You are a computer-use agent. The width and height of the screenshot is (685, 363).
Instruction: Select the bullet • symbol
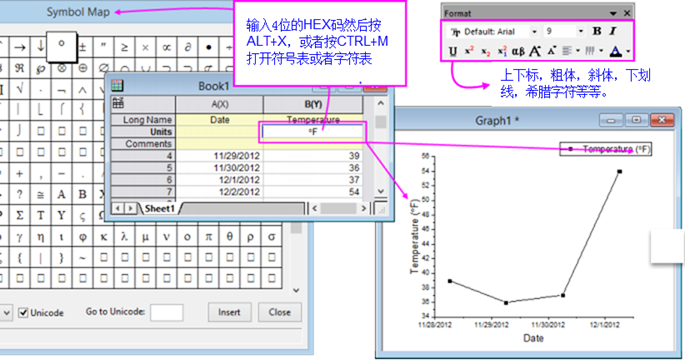click(x=208, y=47)
